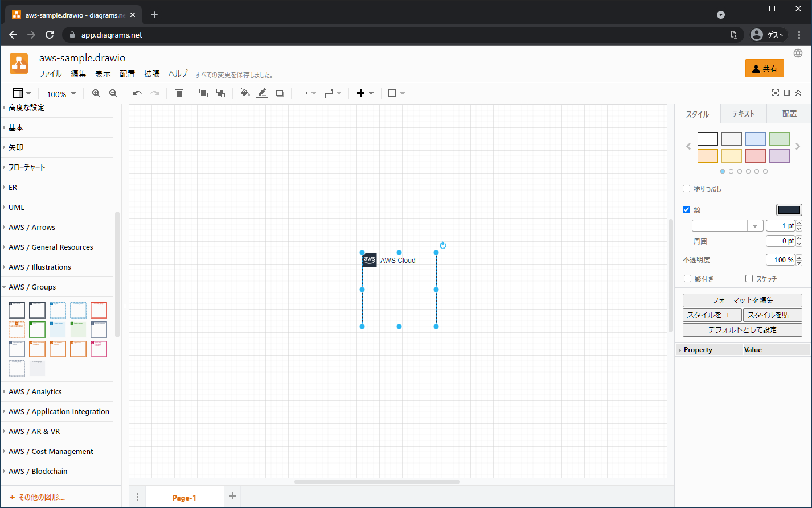Click the undo arrow icon
This screenshot has width=812, height=508.
tap(137, 93)
